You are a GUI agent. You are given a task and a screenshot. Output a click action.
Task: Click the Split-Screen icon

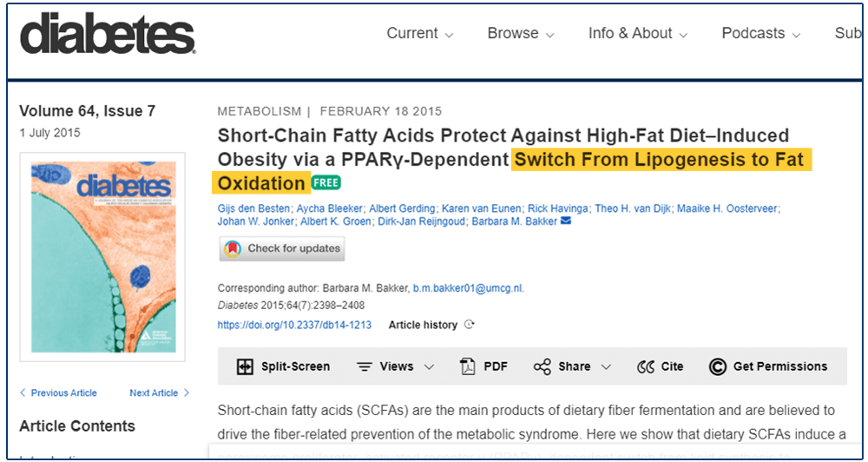(244, 366)
